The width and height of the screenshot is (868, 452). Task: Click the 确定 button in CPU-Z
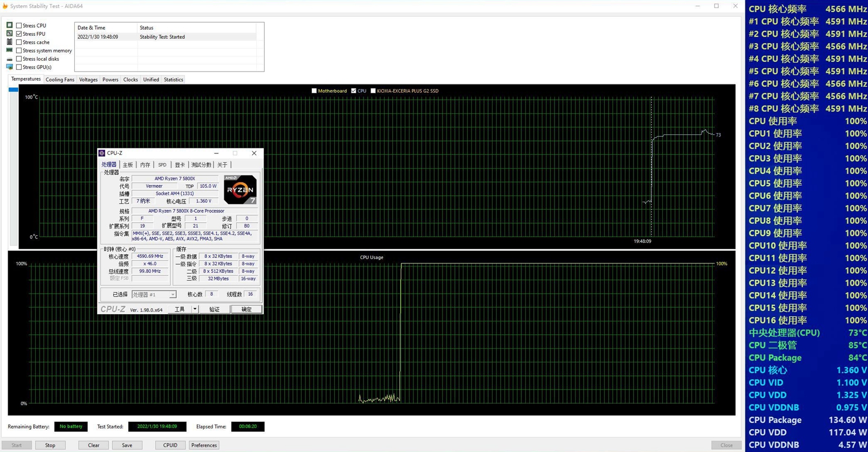coord(246,309)
